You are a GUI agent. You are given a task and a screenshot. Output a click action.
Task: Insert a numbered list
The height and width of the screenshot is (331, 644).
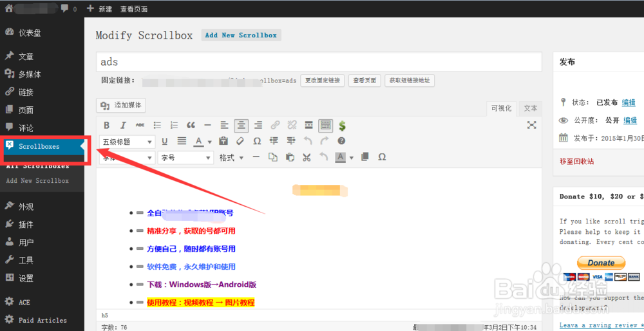pos(174,126)
